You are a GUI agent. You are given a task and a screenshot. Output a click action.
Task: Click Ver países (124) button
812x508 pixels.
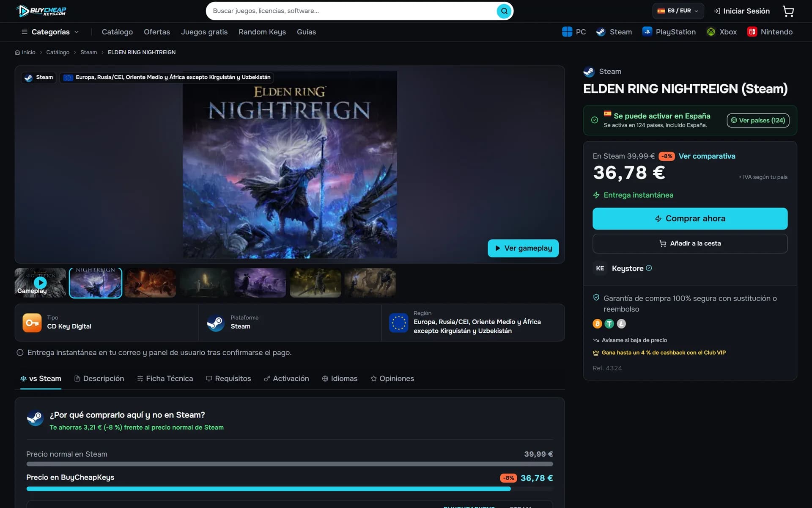coord(758,120)
